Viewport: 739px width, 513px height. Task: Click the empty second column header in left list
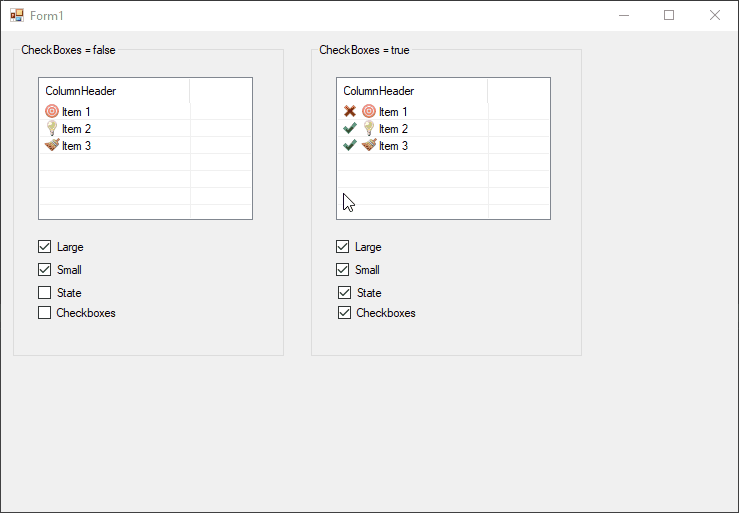pyautogui.click(x=221, y=91)
